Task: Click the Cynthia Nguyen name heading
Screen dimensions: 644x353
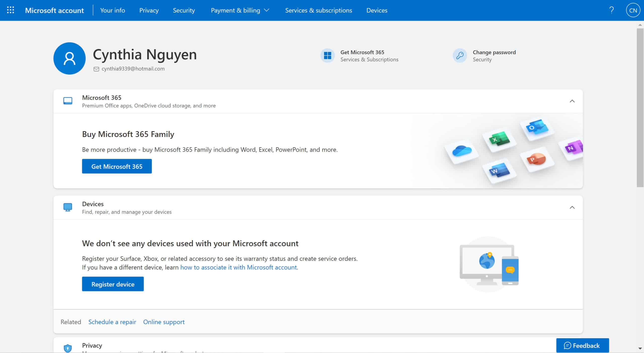Action: tap(145, 55)
